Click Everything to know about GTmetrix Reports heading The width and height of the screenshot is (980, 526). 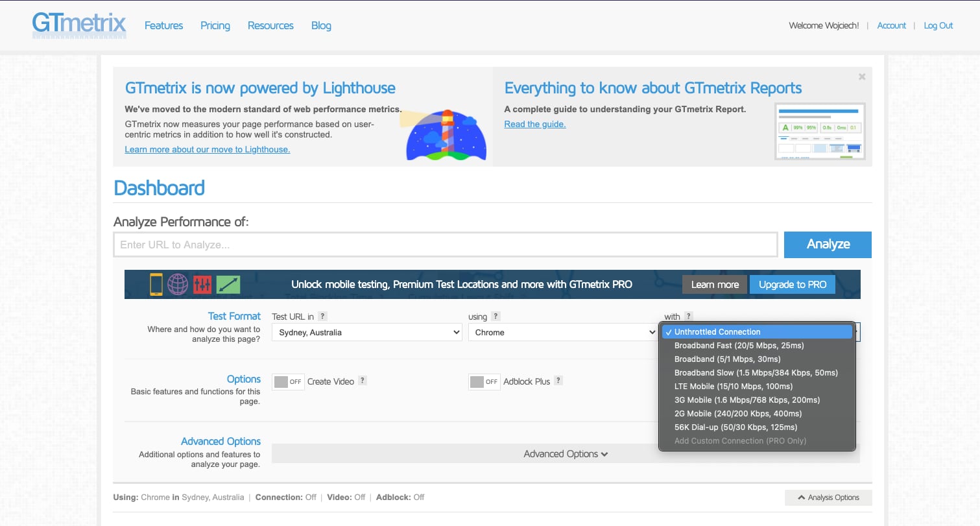coord(653,88)
